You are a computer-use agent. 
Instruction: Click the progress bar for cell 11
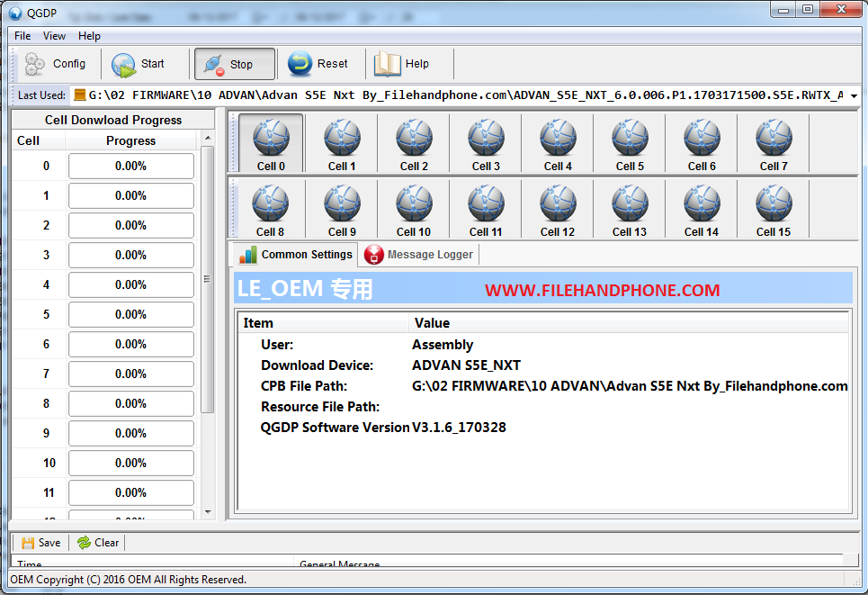tap(131, 492)
